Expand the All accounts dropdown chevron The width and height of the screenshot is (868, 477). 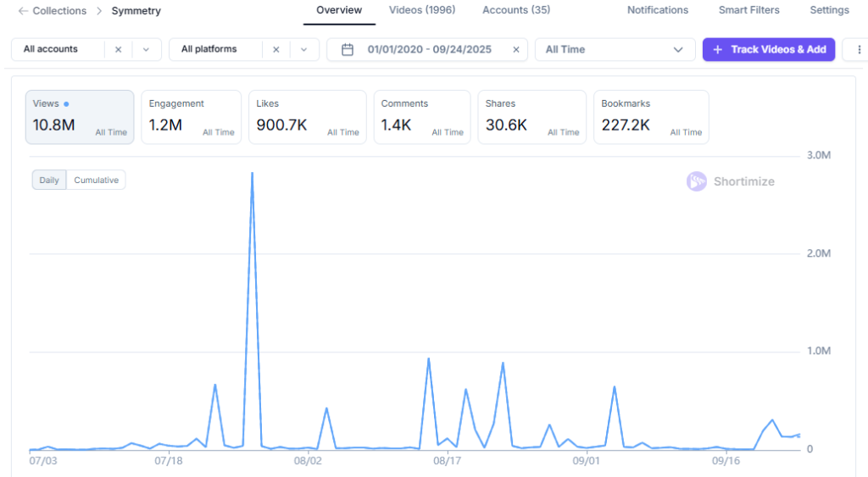tap(146, 50)
